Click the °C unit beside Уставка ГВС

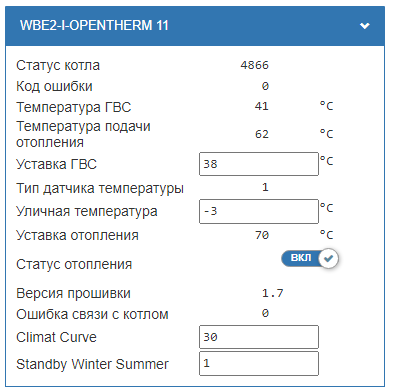tap(326, 161)
